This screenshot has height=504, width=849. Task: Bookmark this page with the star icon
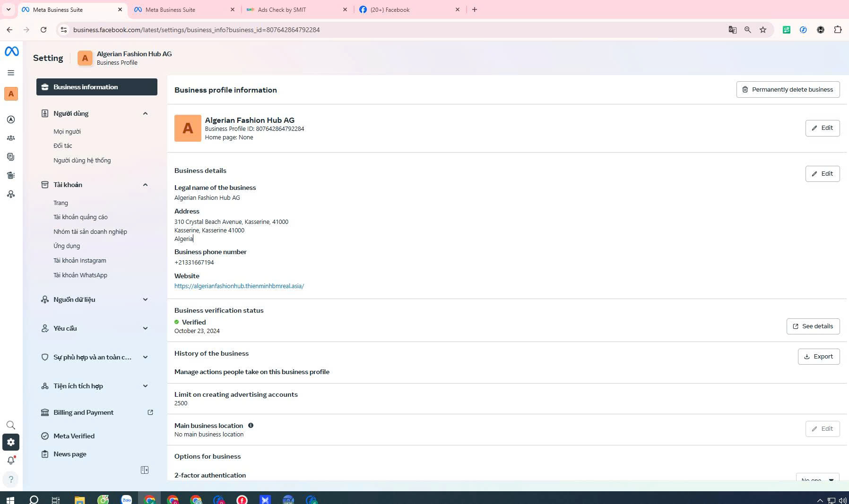(x=763, y=30)
